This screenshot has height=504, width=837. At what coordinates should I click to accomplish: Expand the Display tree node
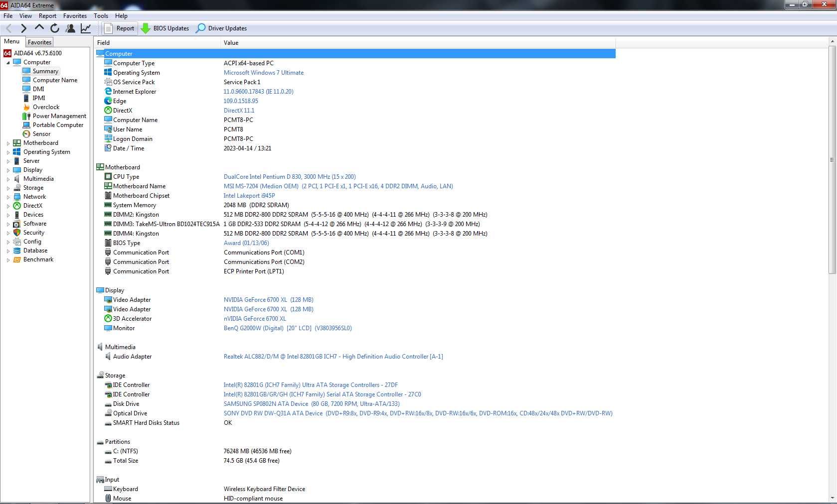8,170
